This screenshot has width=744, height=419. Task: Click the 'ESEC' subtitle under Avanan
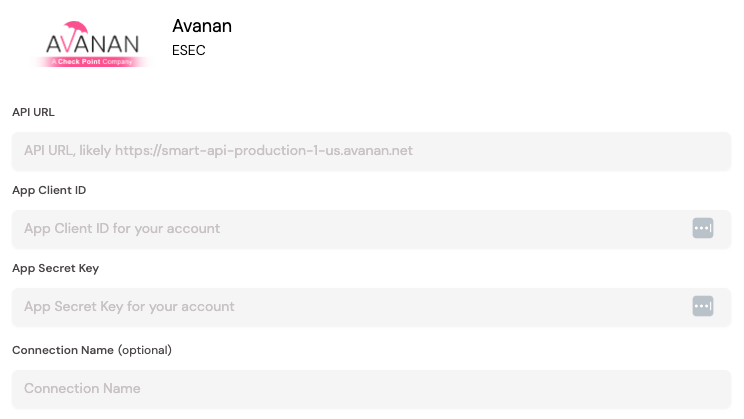point(188,50)
